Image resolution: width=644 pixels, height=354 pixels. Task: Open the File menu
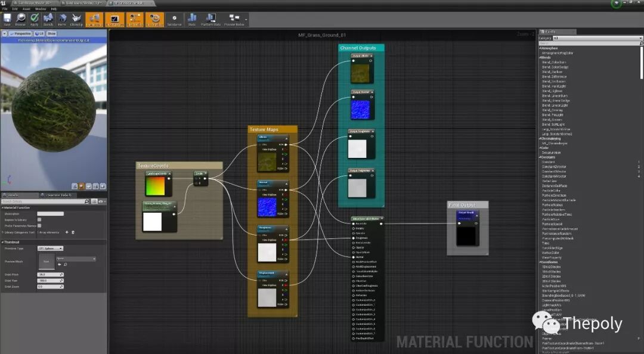click(x=5, y=8)
